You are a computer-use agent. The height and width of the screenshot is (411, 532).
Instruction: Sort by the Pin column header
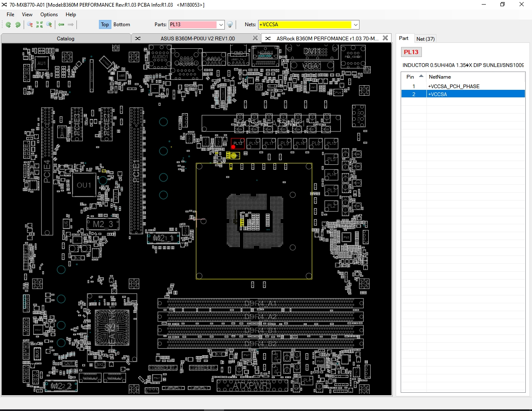414,77
